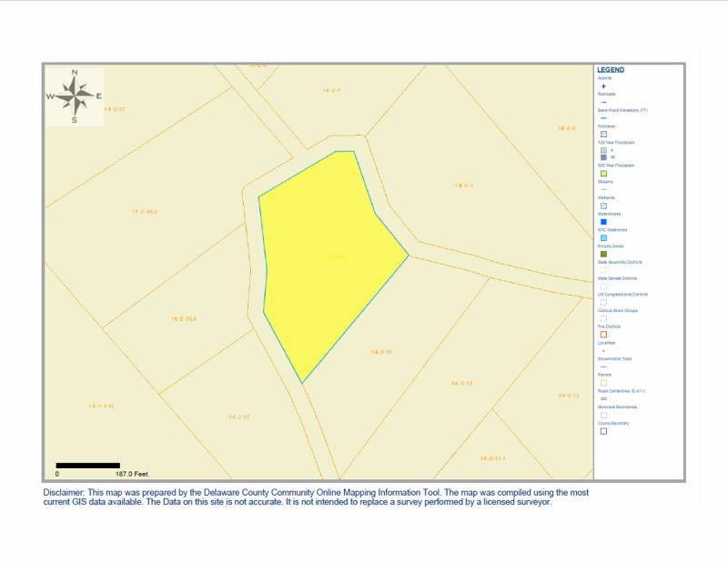Click the US Congressional Districts dashed symbol
The image size is (728, 562).
pos(603,302)
